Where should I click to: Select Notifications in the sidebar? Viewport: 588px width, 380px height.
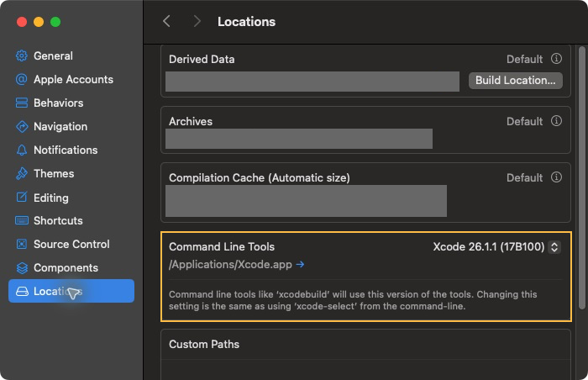click(71, 150)
